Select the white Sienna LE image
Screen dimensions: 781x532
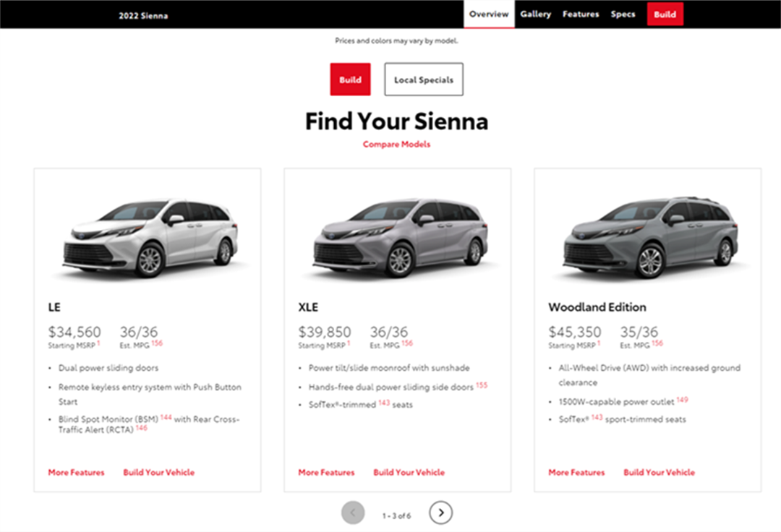click(x=150, y=239)
